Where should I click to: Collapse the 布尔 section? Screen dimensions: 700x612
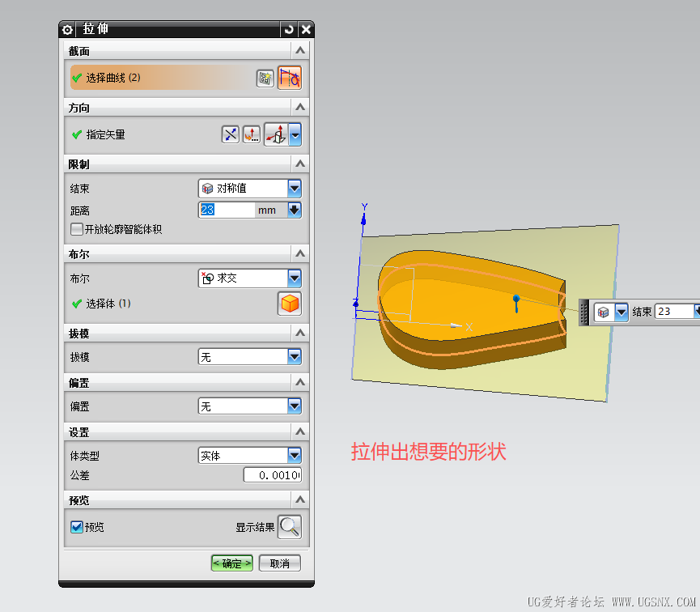click(300, 253)
